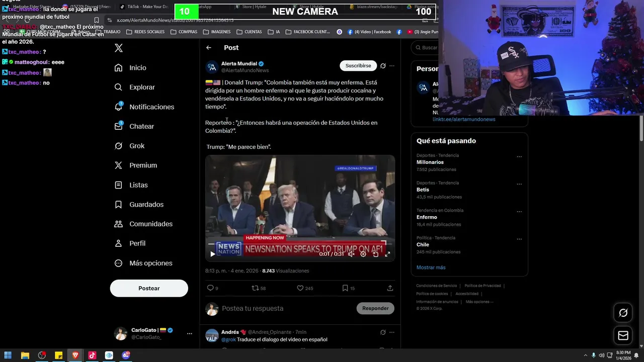Switch to TikTok browser tab
The width and height of the screenshot is (644, 362).
(x=143, y=7)
